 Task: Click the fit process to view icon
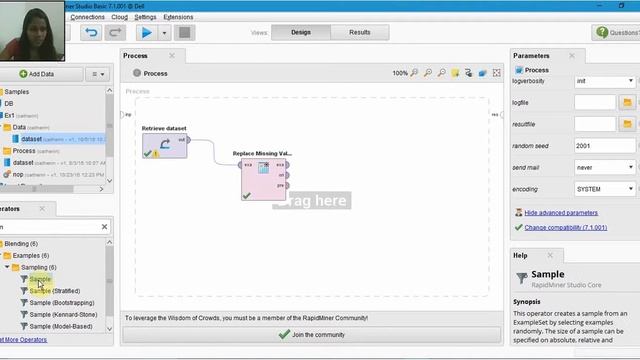click(497, 73)
